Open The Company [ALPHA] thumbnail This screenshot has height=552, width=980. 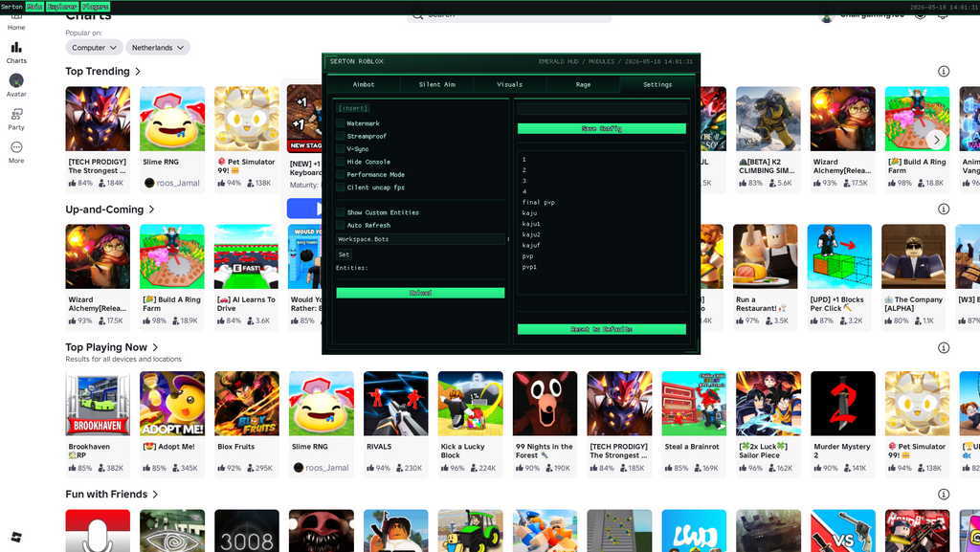coord(914,256)
